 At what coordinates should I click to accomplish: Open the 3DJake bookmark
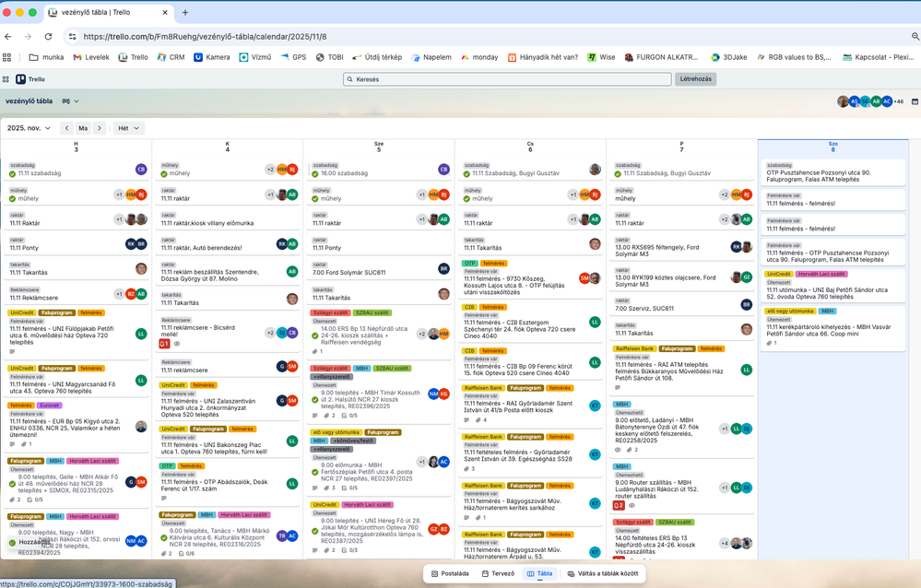(x=729, y=57)
